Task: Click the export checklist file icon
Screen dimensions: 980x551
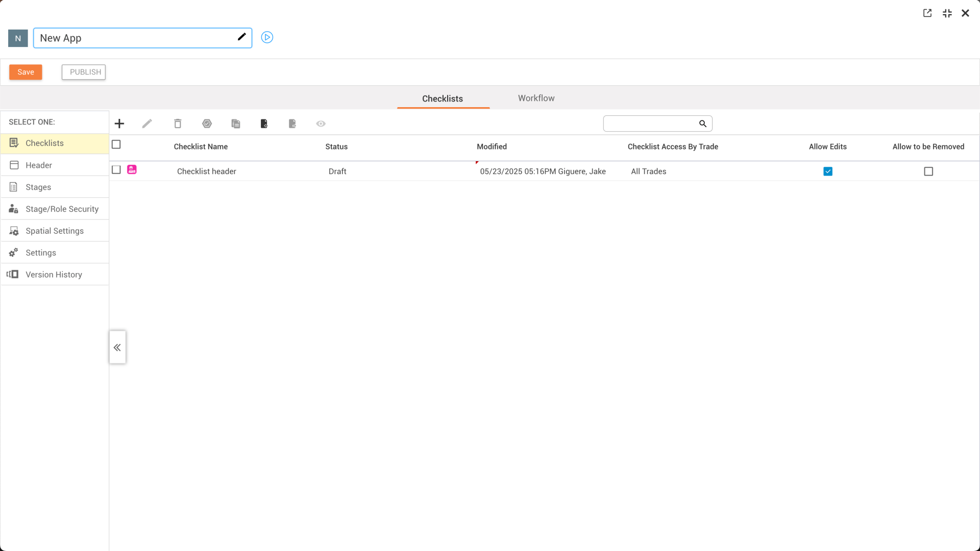Action: click(x=292, y=123)
